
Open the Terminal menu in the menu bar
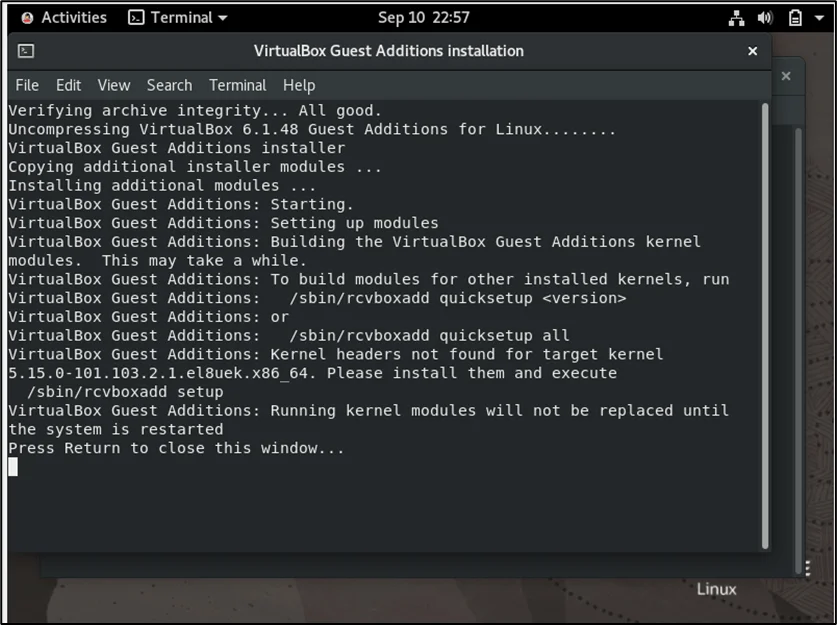(237, 85)
